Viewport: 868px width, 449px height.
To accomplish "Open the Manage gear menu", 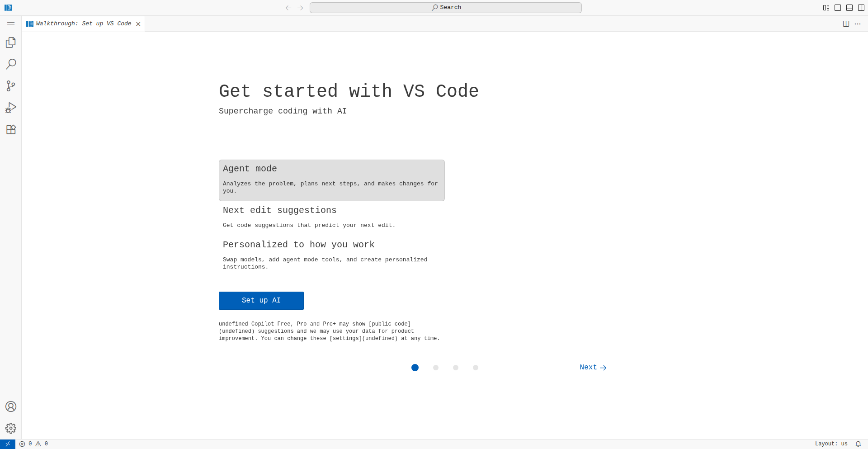I will click(x=11, y=428).
